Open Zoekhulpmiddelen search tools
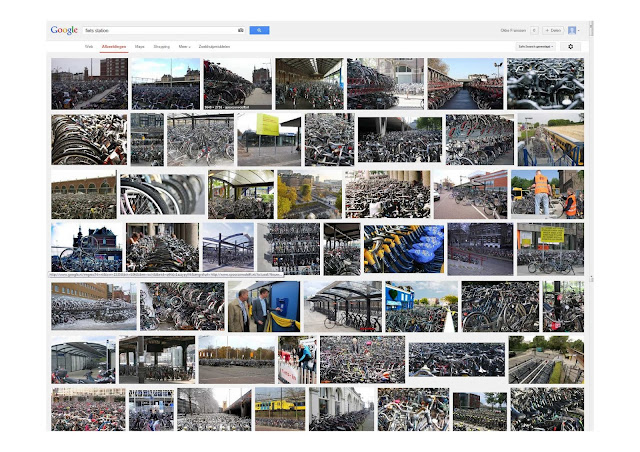Image resolution: width=640 pixels, height=452 pixels. click(214, 47)
